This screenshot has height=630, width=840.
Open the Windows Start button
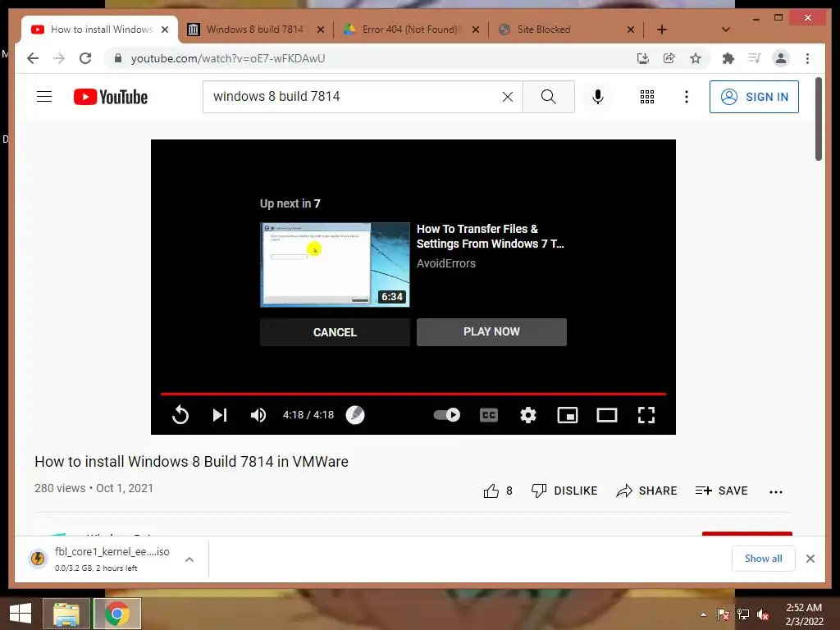click(x=21, y=614)
